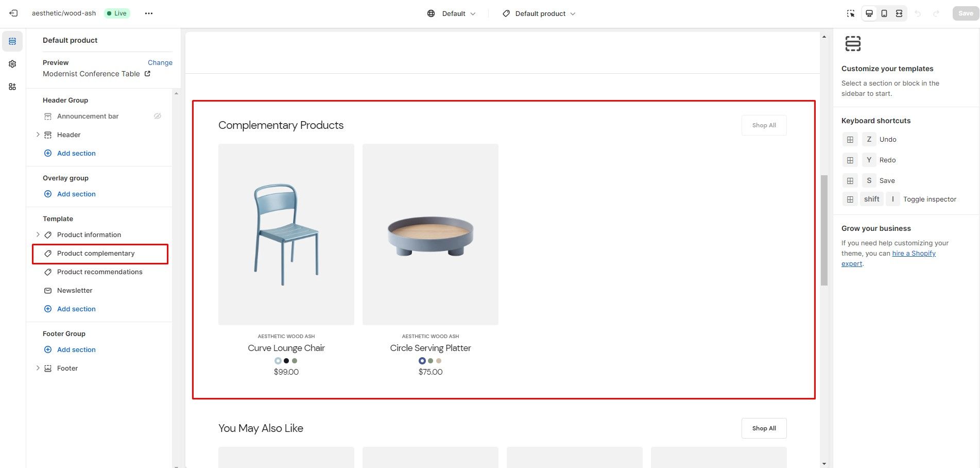Select the Newsletter section
The image size is (980, 468).
(75, 290)
